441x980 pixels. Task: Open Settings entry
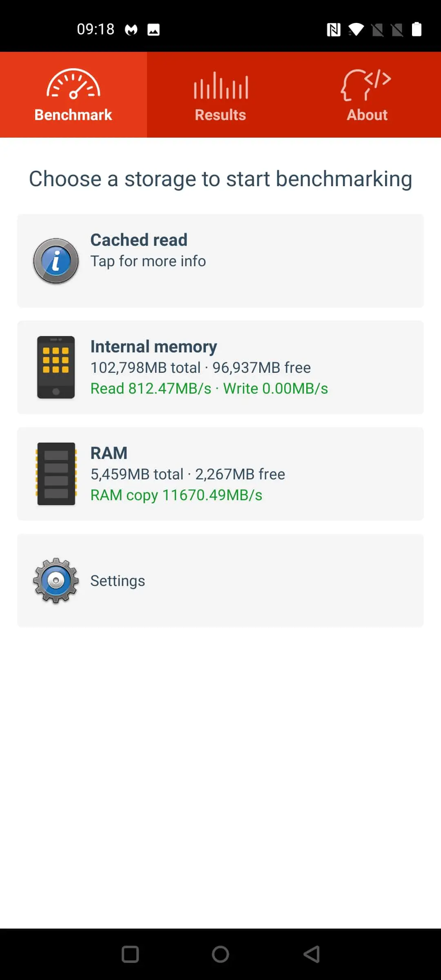point(220,581)
